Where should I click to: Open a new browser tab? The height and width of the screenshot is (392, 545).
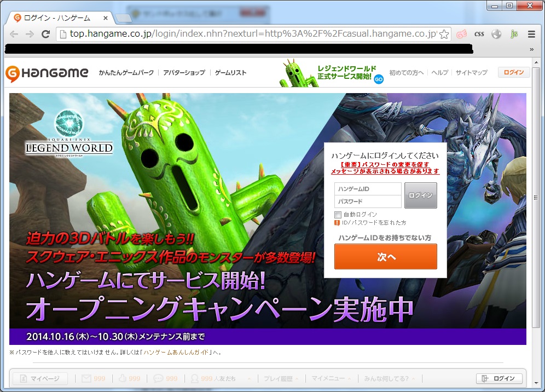coord(123,18)
